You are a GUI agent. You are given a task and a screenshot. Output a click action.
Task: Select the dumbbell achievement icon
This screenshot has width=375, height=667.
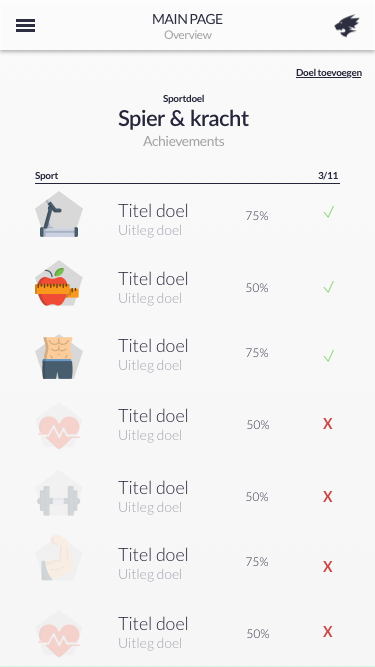tap(59, 493)
